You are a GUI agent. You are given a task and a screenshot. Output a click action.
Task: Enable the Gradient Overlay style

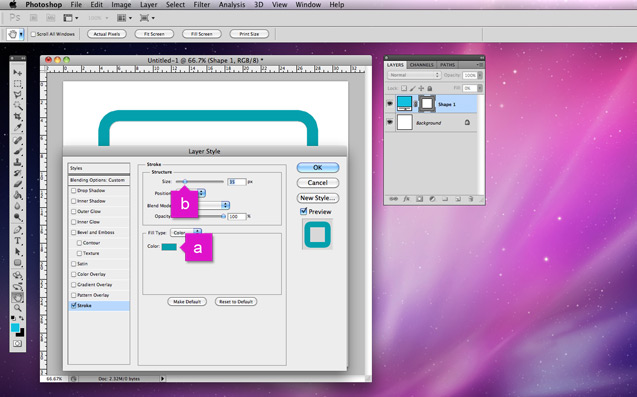[74, 285]
